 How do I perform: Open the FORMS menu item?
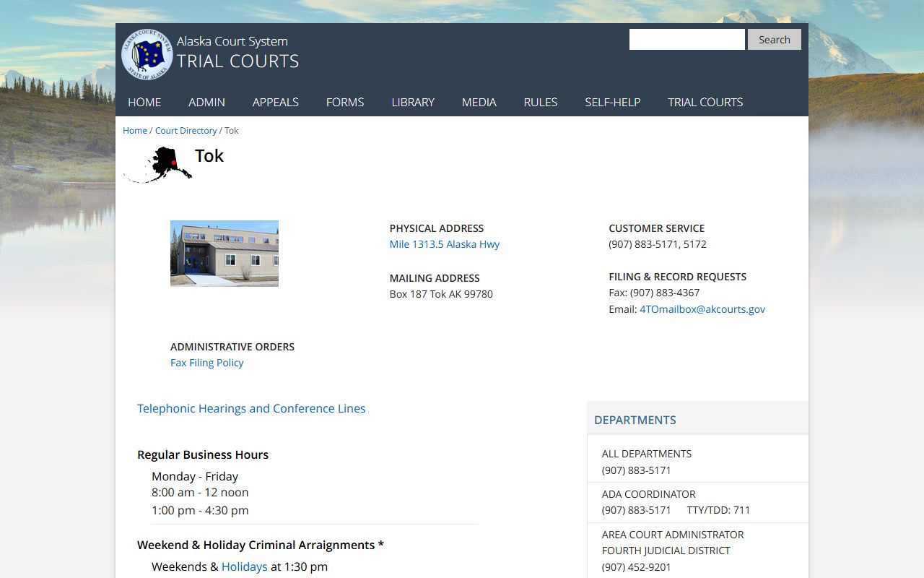click(345, 102)
